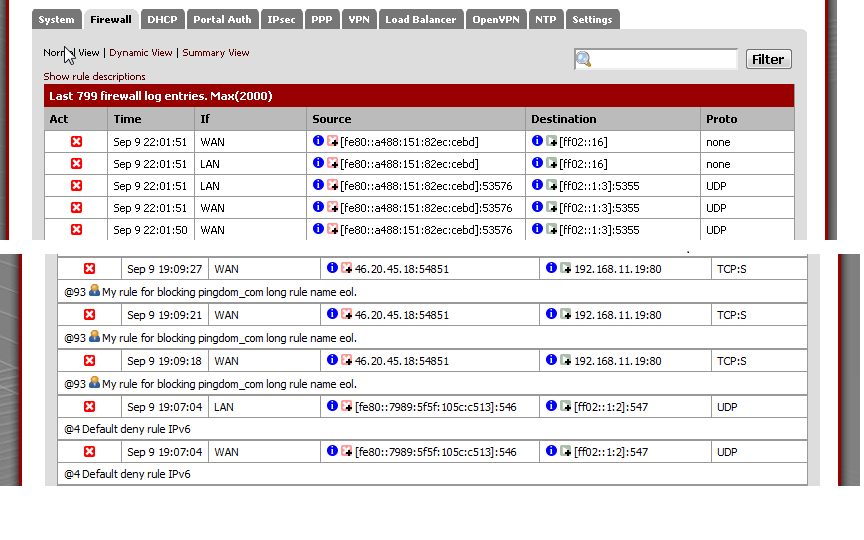Open the NTP tab
Screen dimensions: 864x540
[x=546, y=19]
